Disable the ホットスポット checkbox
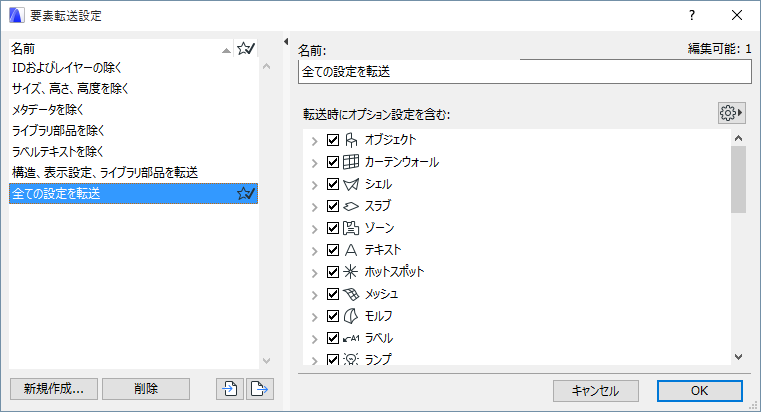Image resolution: width=761 pixels, height=412 pixels. [x=332, y=272]
